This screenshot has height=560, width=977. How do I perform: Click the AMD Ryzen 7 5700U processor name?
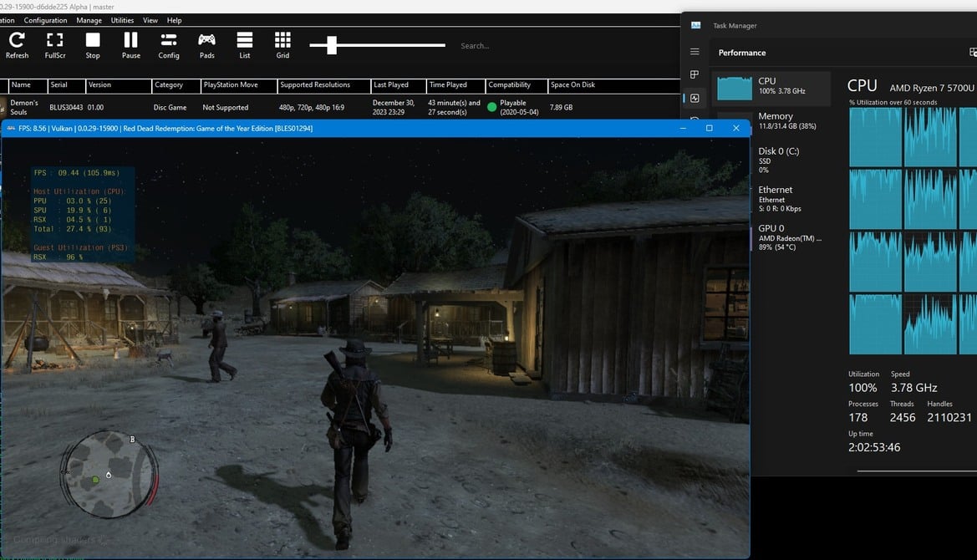click(x=932, y=88)
